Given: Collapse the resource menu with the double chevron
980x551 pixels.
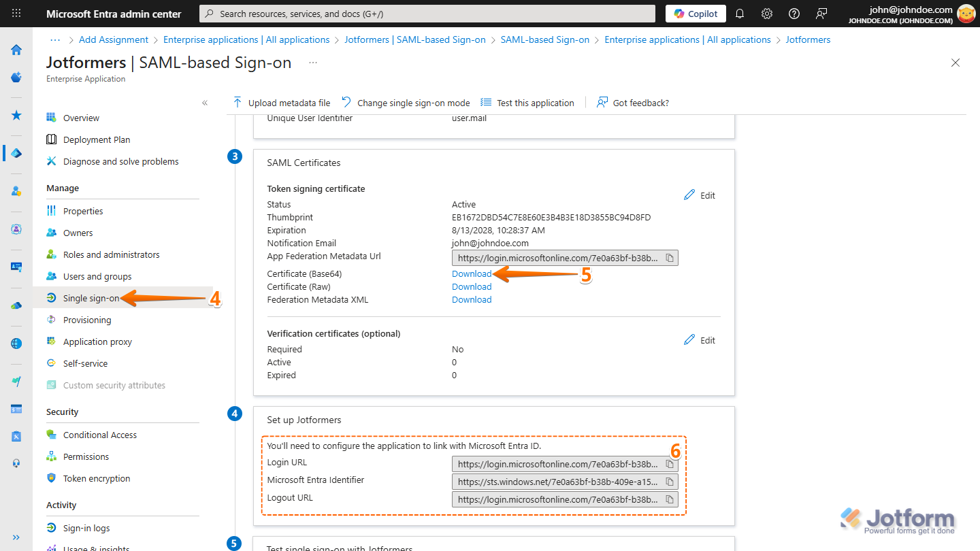Looking at the screenshot, I should tap(205, 103).
